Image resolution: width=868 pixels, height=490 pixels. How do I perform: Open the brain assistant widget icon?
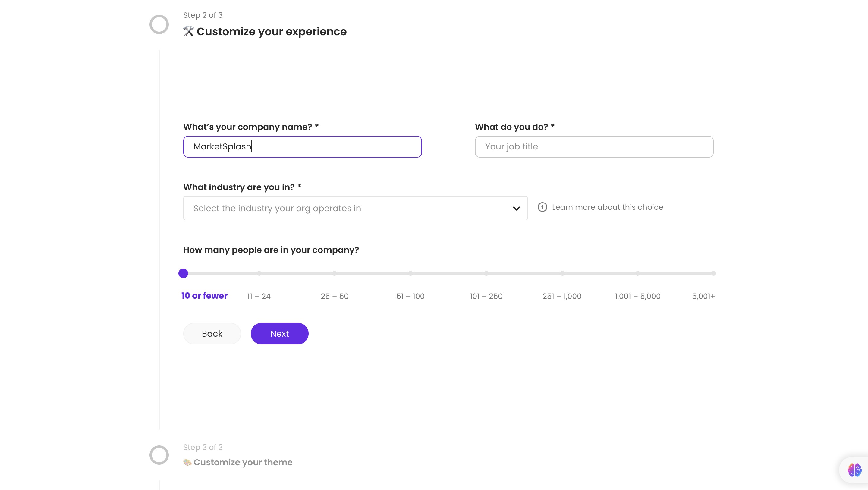[854, 470]
